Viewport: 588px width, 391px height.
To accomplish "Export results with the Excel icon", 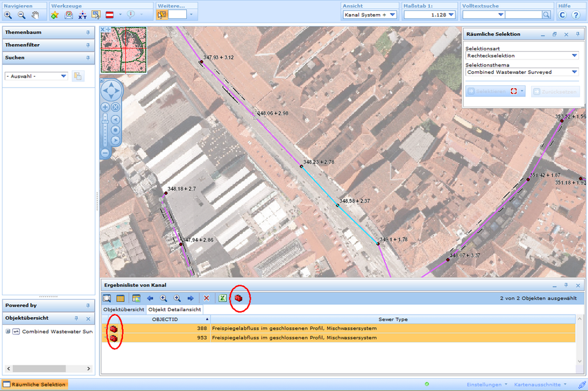I will [223, 298].
